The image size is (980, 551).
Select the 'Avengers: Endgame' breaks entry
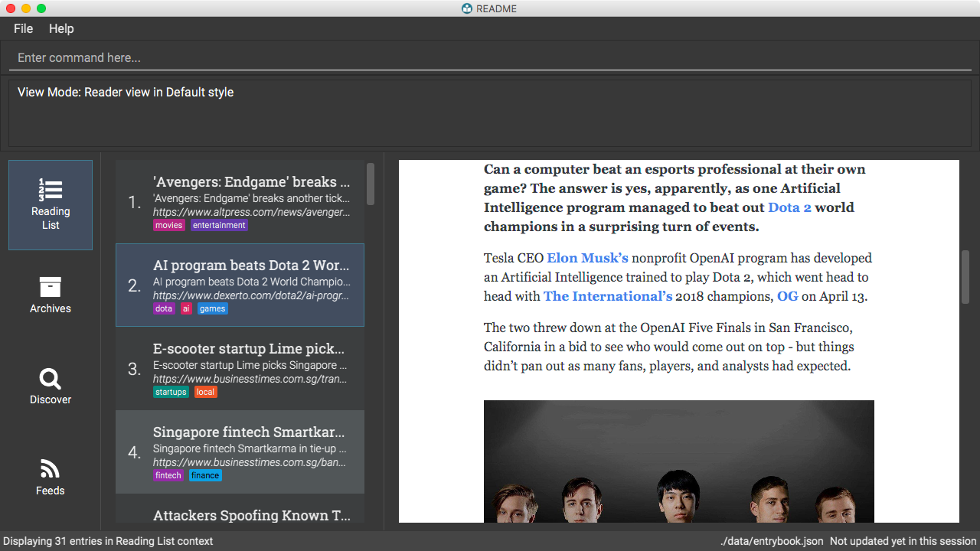pyautogui.click(x=240, y=202)
